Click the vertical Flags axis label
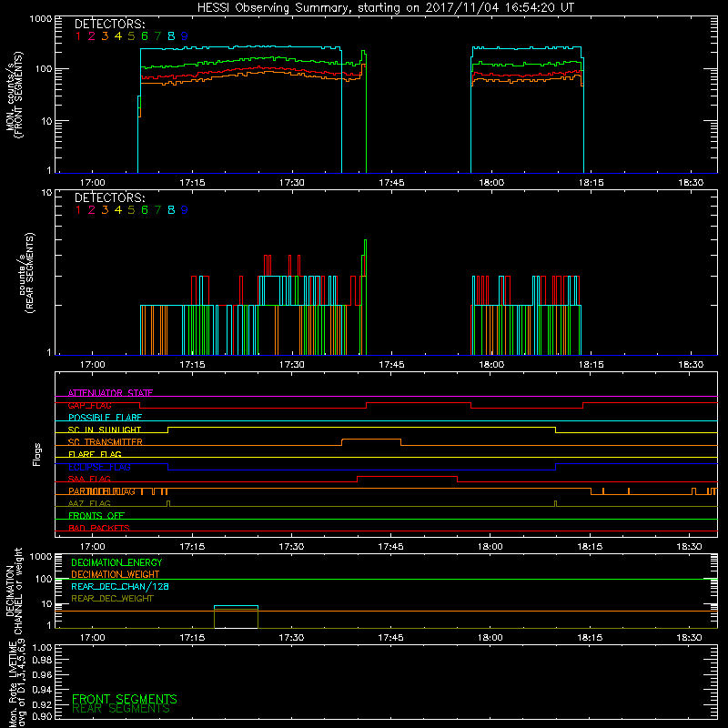The image size is (728, 728). click(37, 454)
